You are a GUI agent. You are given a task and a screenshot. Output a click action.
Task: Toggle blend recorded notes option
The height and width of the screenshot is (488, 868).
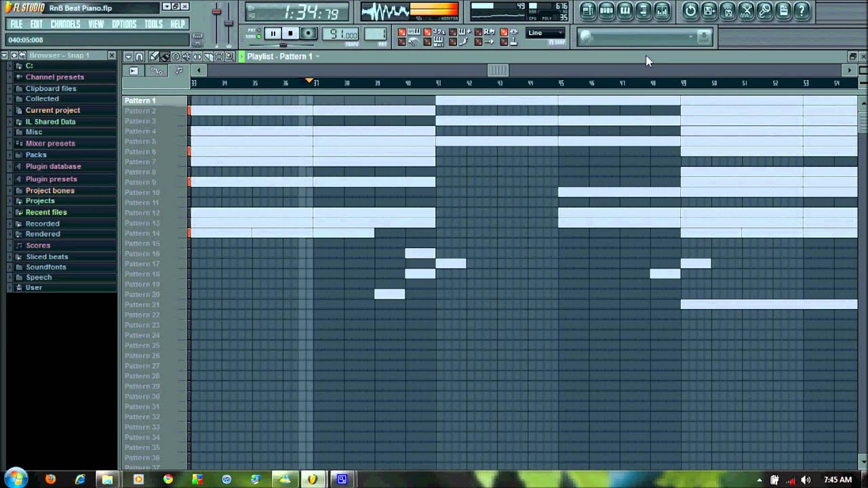tap(462, 32)
